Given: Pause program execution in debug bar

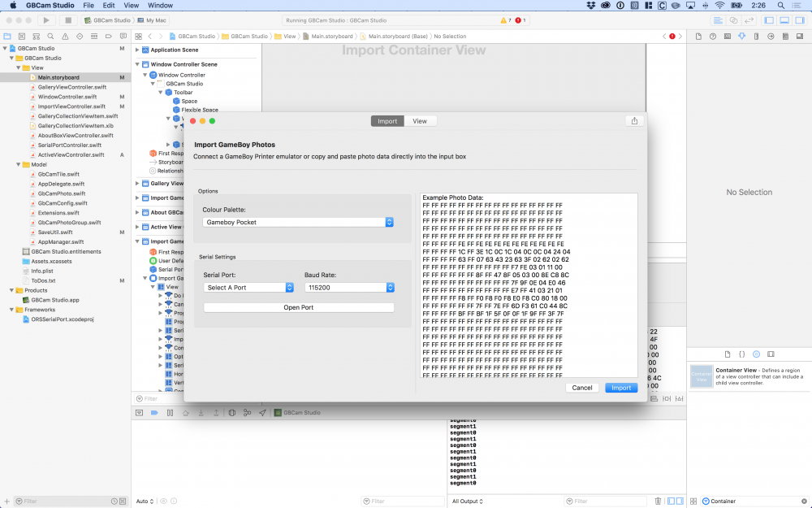Looking at the screenshot, I should [170, 413].
